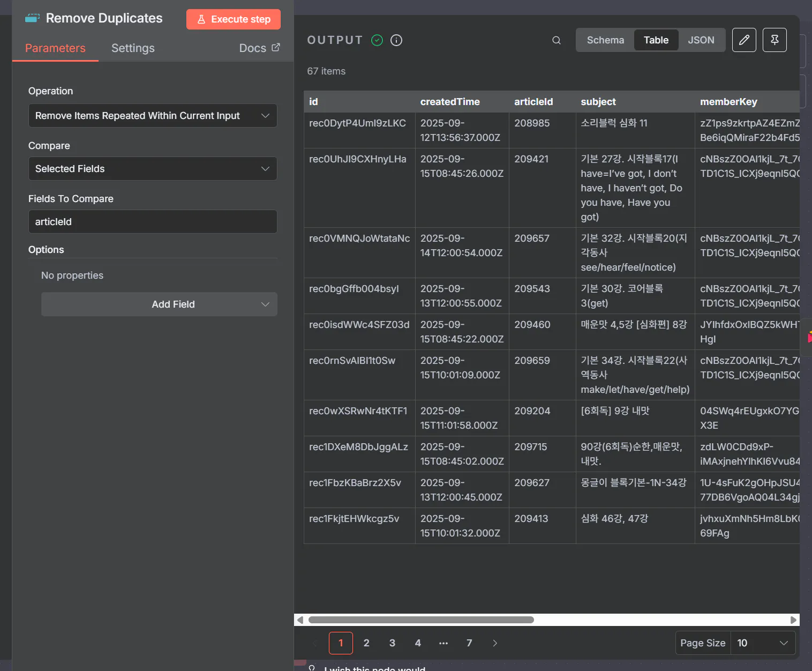Click the green success checkmark icon
This screenshot has width=812, height=671.
377,40
